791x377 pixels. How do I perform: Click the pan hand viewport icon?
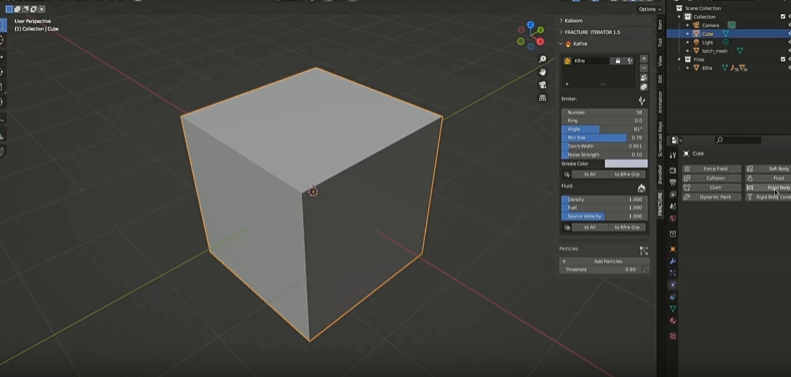tap(542, 72)
